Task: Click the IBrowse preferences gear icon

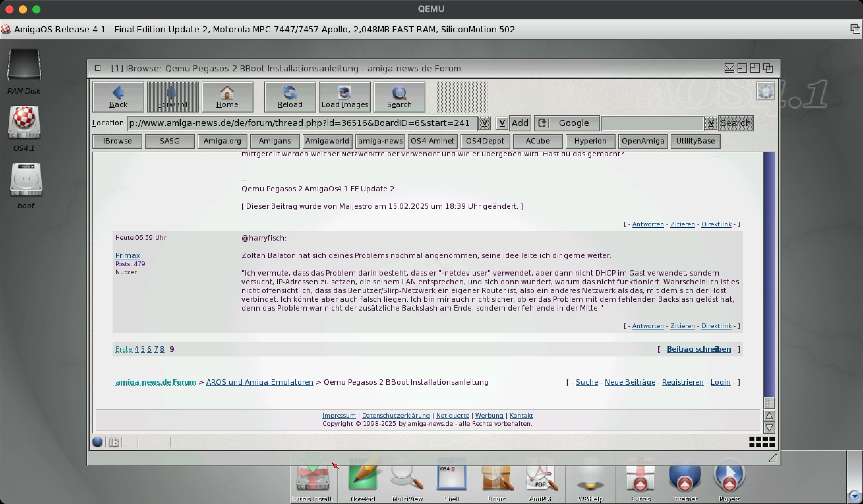Action: click(765, 91)
